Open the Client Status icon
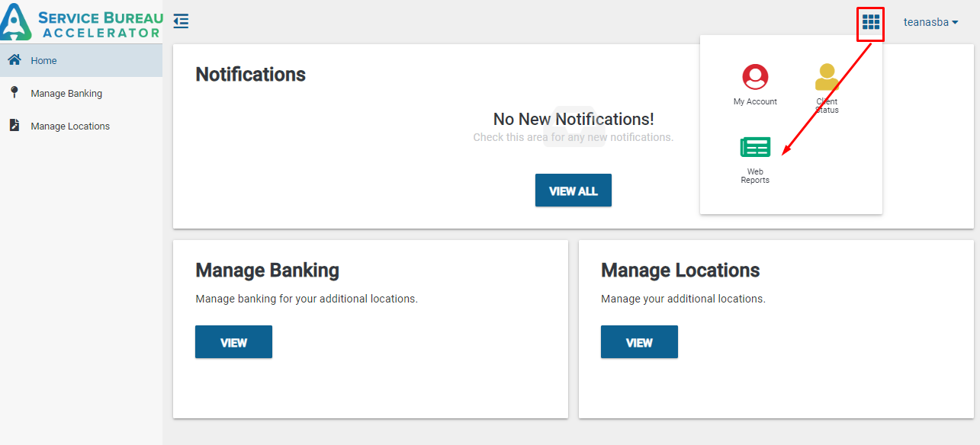 pyautogui.click(x=827, y=77)
